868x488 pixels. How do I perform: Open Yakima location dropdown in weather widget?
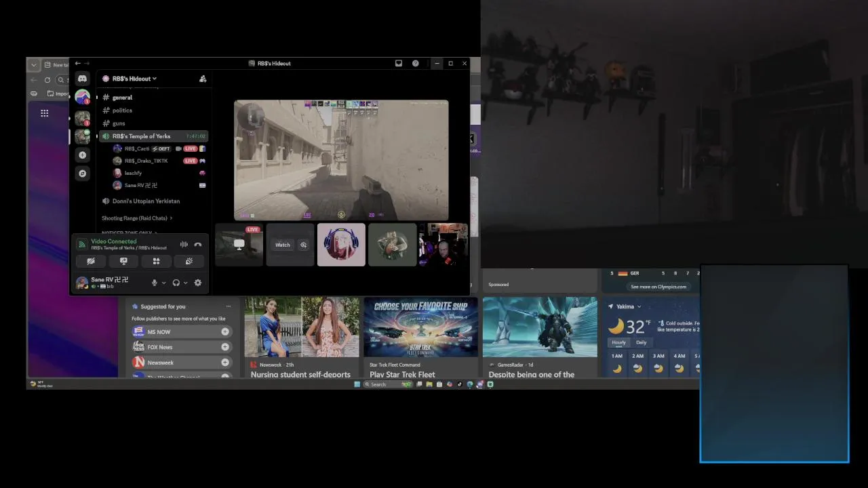(x=628, y=306)
